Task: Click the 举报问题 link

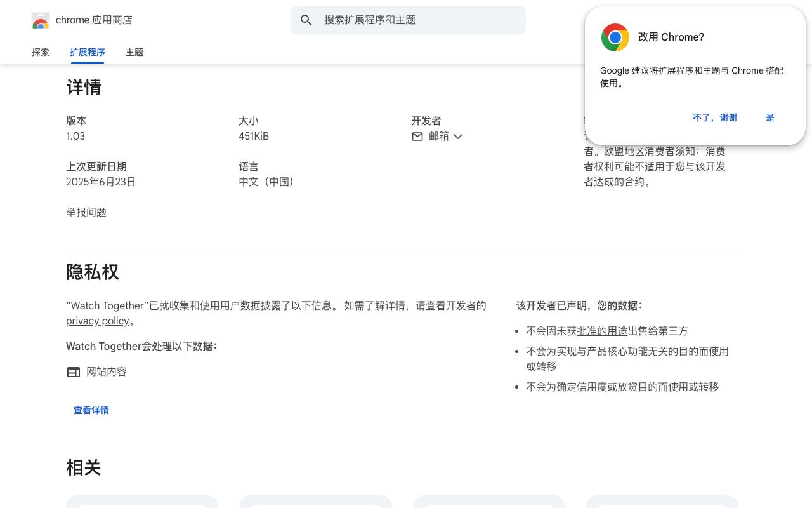Action: tap(86, 212)
